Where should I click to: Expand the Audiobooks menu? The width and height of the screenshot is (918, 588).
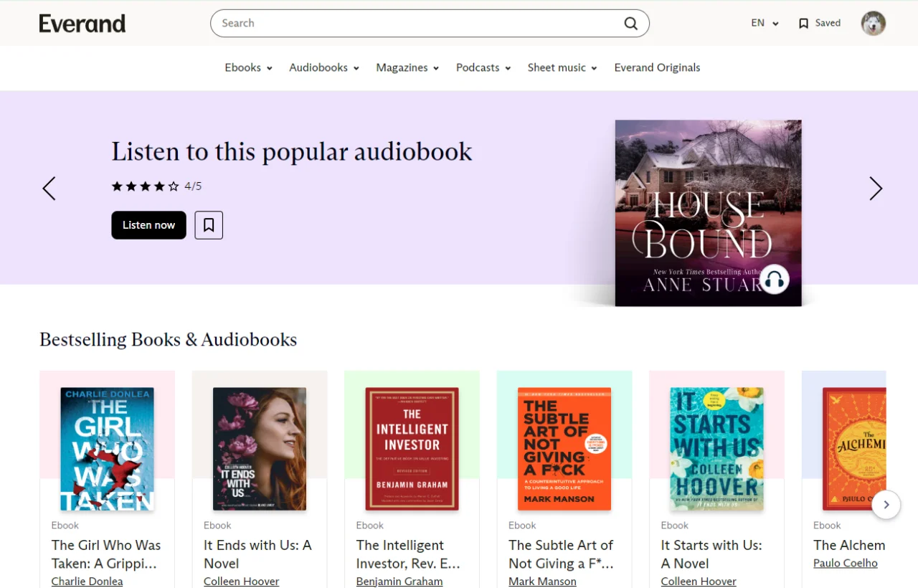(x=324, y=67)
